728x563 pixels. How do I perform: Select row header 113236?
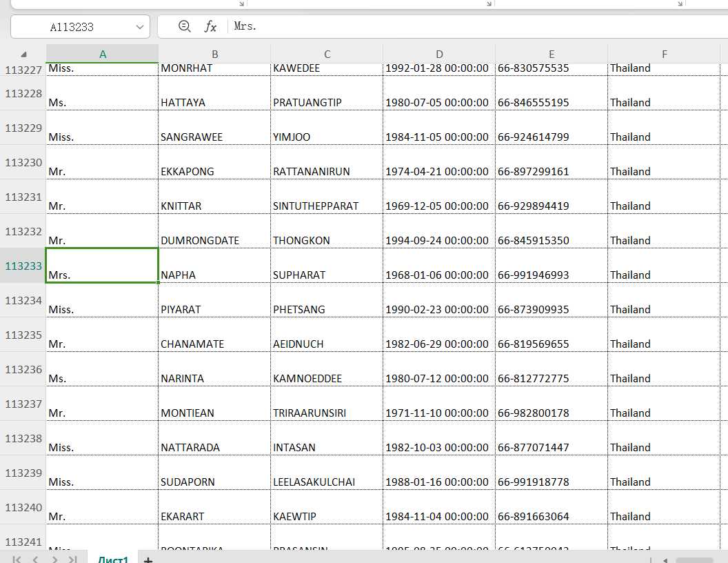[x=23, y=369]
